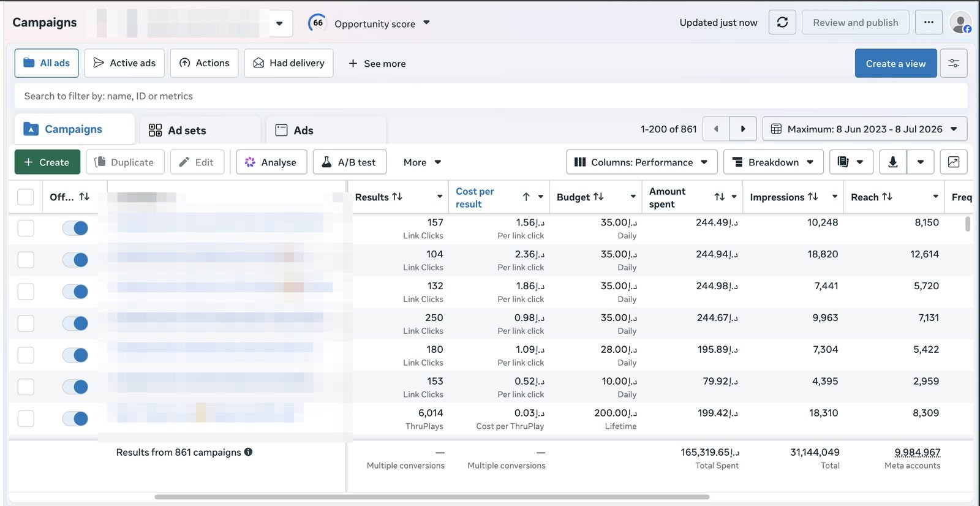Image resolution: width=980 pixels, height=506 pixels.
Task: Expand the Opportunity score dropdown
Action: click(x=426, y=23)
